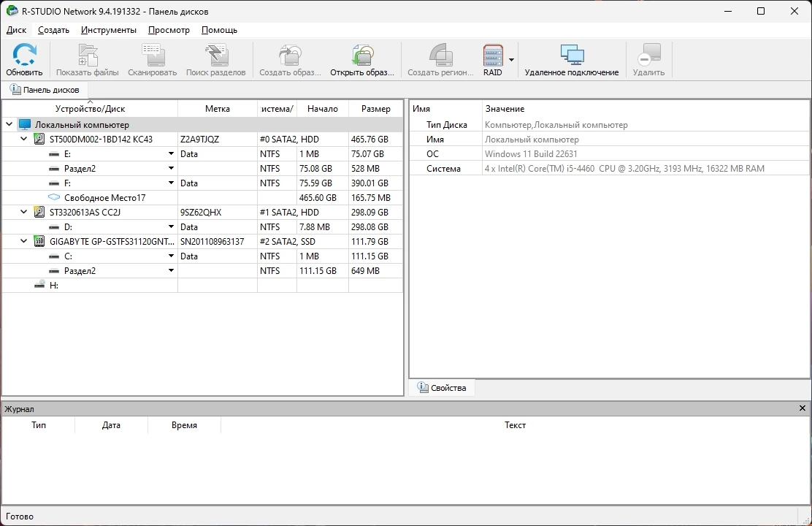This screenshot has height=526, width=812.
Task: Collapse the GIGABYTE GP-GSTFS31120GNT drive node
Action: [x=24, y=241]
